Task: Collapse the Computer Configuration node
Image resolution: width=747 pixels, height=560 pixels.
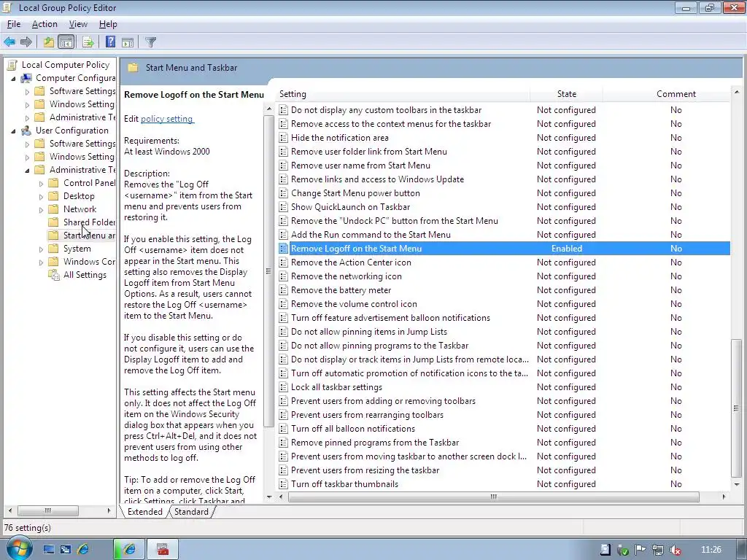Action: click(13, 78)
